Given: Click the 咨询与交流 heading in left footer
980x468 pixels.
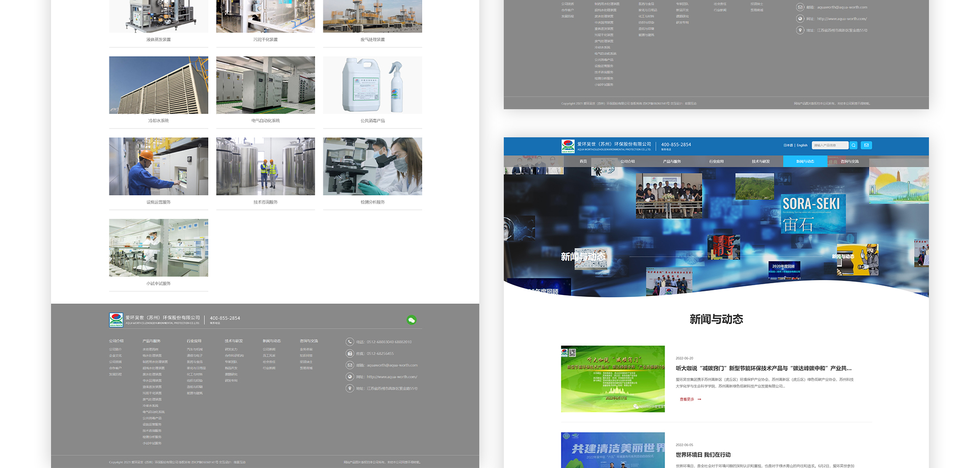Looking at the screenshot, I should (309, 341).
